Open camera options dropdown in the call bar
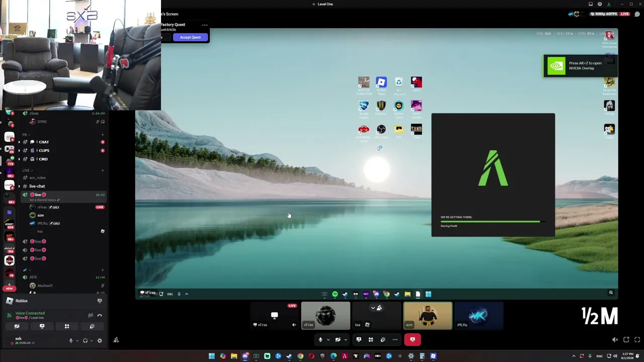Screen dimensions: 644x362 [x=345, y=340]
